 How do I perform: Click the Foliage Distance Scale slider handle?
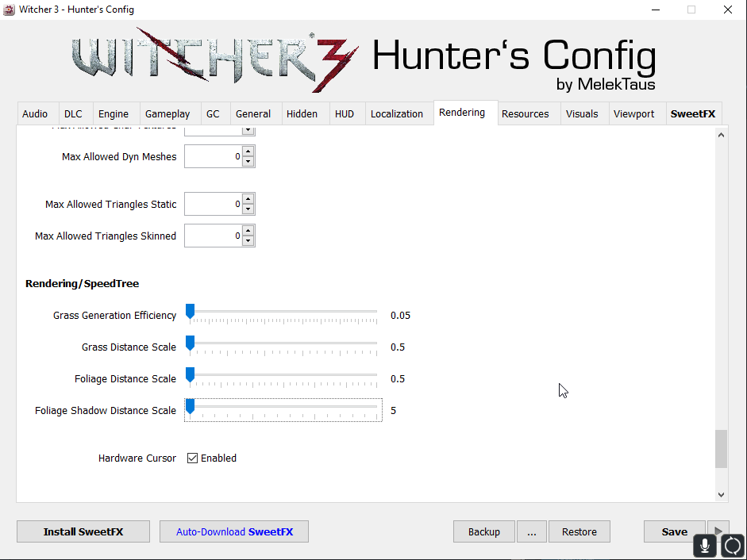coord(190,375)
